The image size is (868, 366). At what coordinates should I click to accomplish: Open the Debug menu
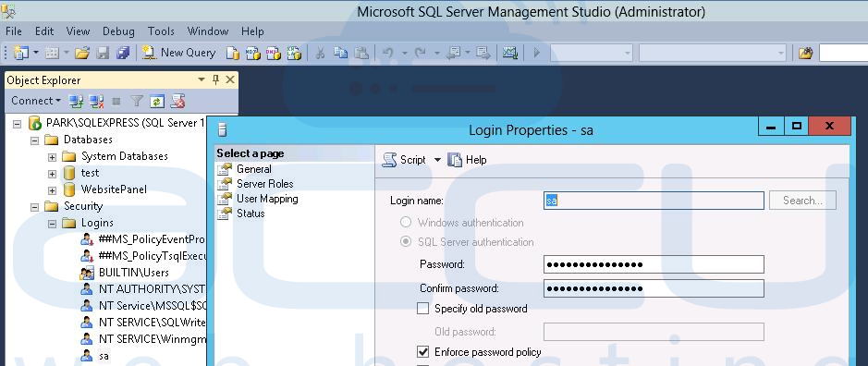tap(118, 31)
